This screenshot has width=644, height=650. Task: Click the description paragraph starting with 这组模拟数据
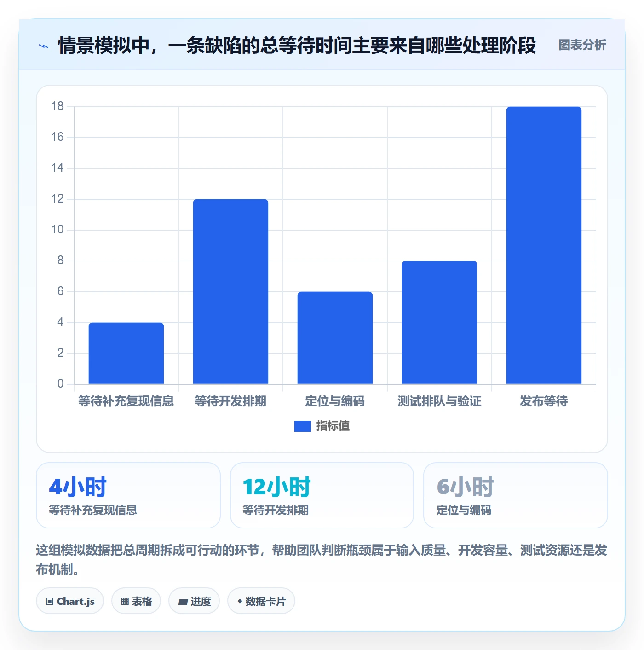tap(322, 560)
